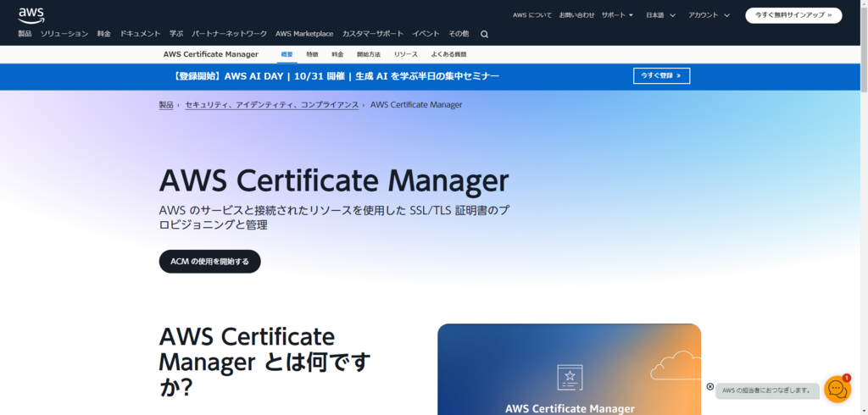Click the AWS の担当者におつなぎします chat message
868x415 pixels.
(x=767, y=390)
